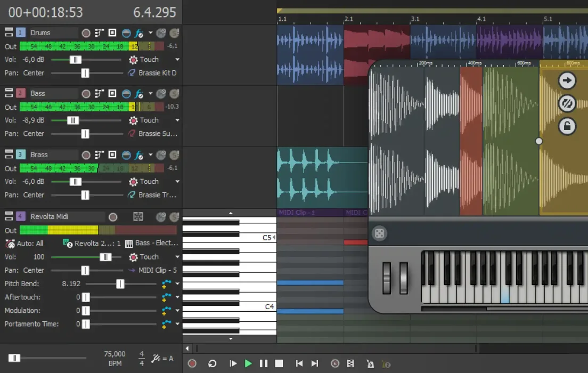
Task: Click the Drums track name field
Action: 54,33
